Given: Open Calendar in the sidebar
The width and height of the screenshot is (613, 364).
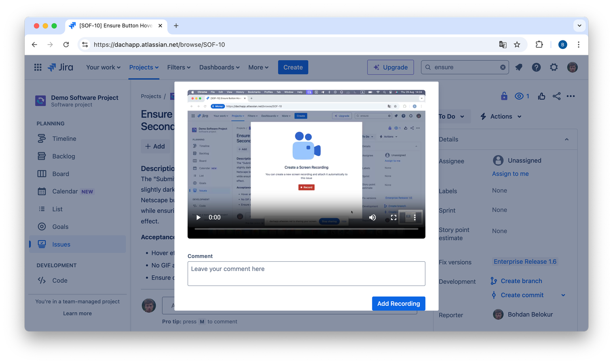Looking at the screenshot, I should pyautogui.click(x=77, y=191).
